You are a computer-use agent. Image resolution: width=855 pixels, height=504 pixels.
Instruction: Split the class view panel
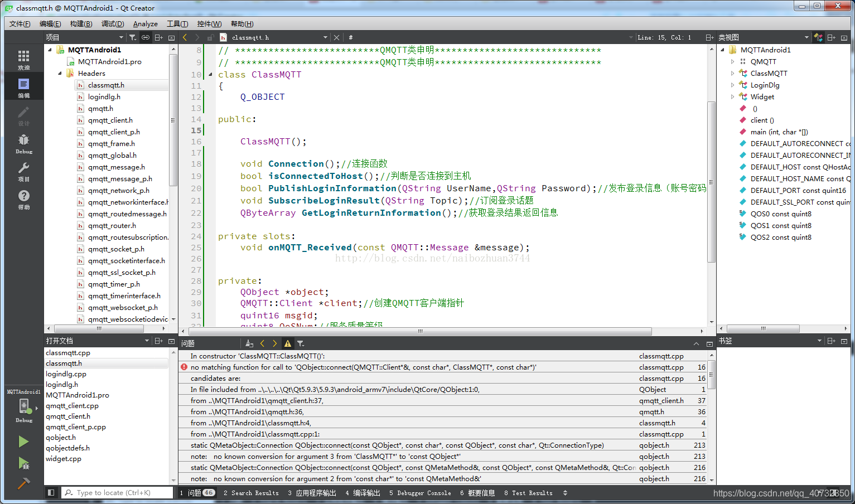(831, 37)
